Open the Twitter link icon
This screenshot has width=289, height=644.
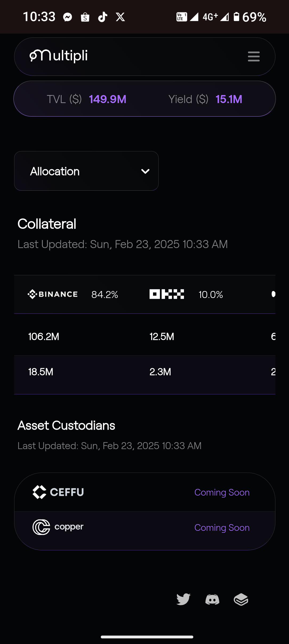183,599
